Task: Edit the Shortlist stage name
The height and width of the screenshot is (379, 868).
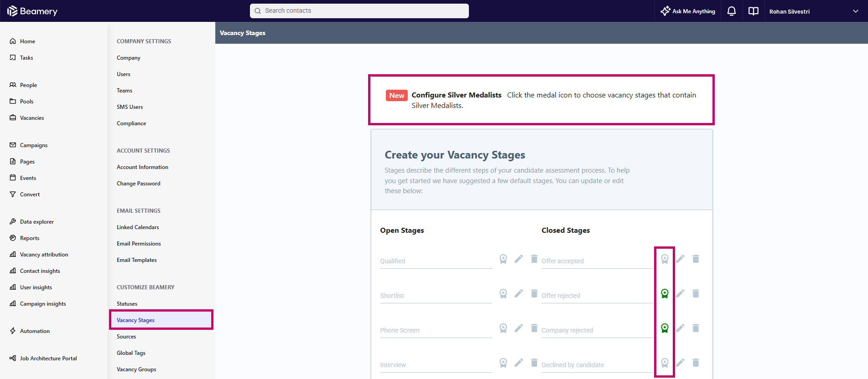Action: pos(519,293)
